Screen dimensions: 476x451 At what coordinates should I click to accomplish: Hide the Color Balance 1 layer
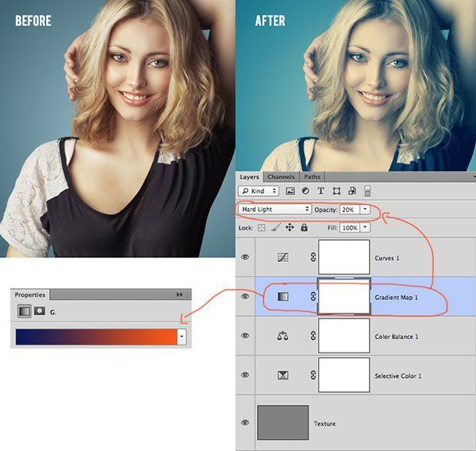pyautogui.click(x=245, y=336)
